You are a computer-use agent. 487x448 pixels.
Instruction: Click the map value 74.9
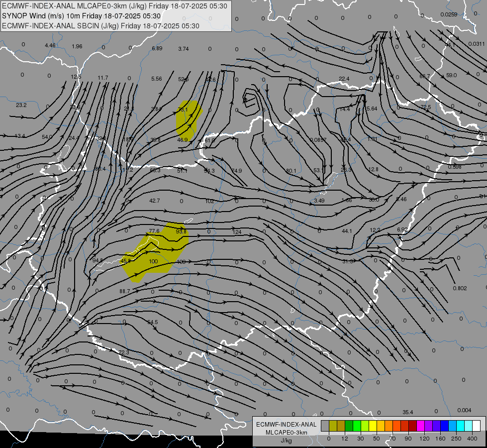(x=236, y=171)
